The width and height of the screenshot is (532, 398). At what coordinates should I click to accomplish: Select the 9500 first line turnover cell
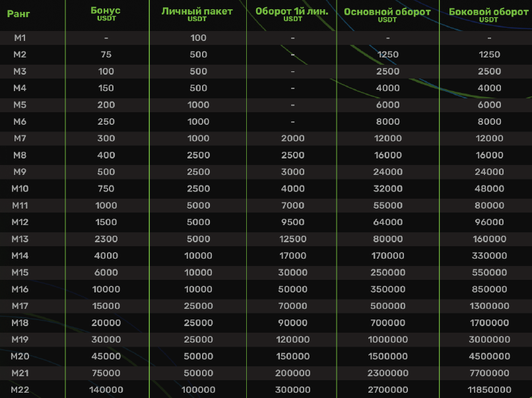click(x=292, y=222)
